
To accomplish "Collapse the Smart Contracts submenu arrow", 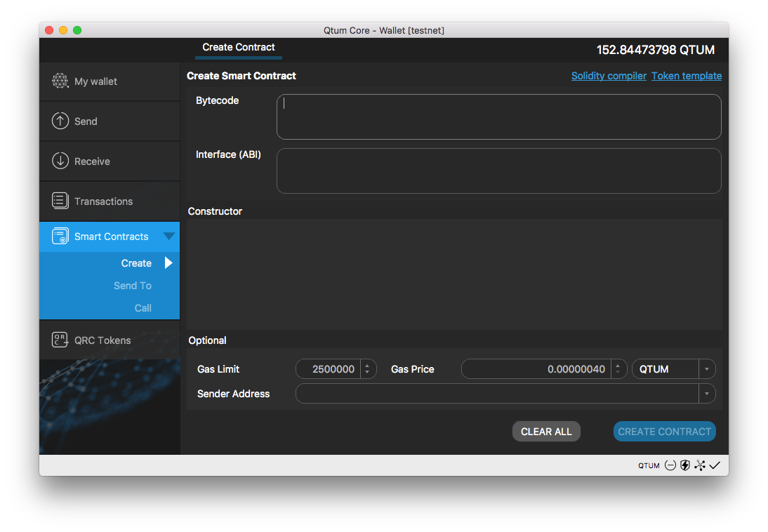I will 169,236.
